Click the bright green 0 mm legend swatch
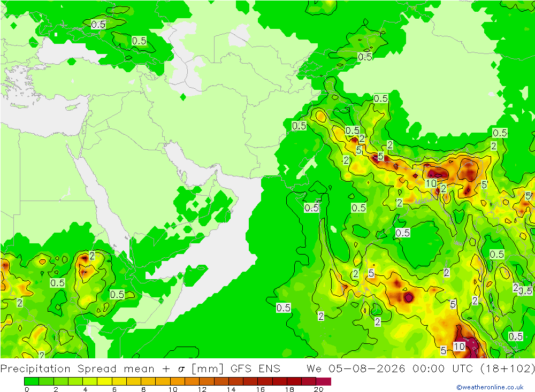Screen dimensions: 535x392 pos(32,381)
